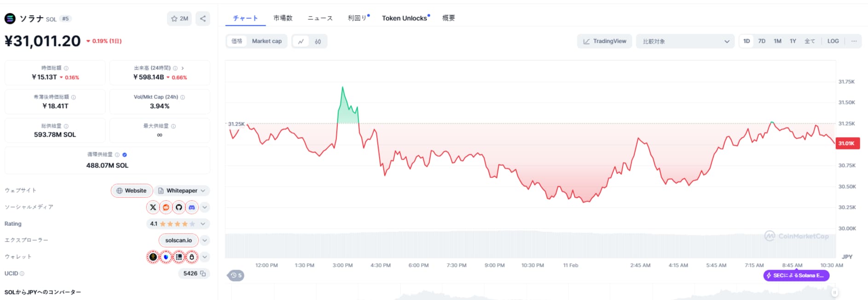Select the 全て (all) time range
This screenshot has width=868, height=300.
point(810,41)
